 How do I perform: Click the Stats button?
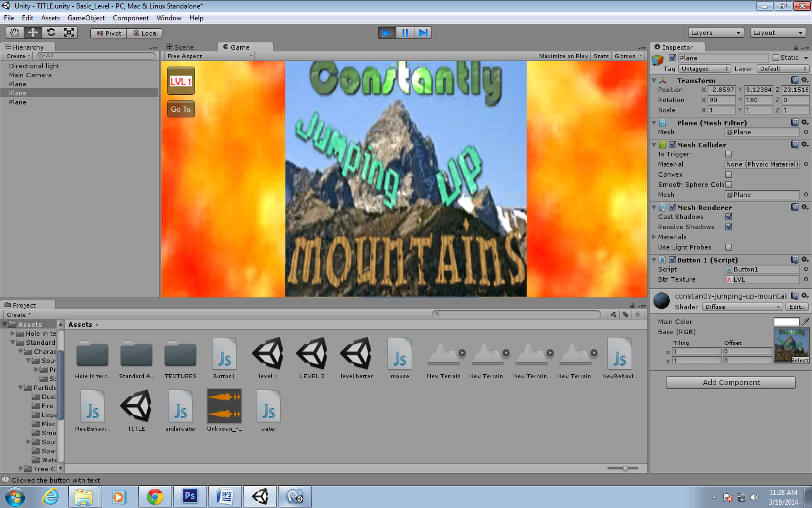601,56
